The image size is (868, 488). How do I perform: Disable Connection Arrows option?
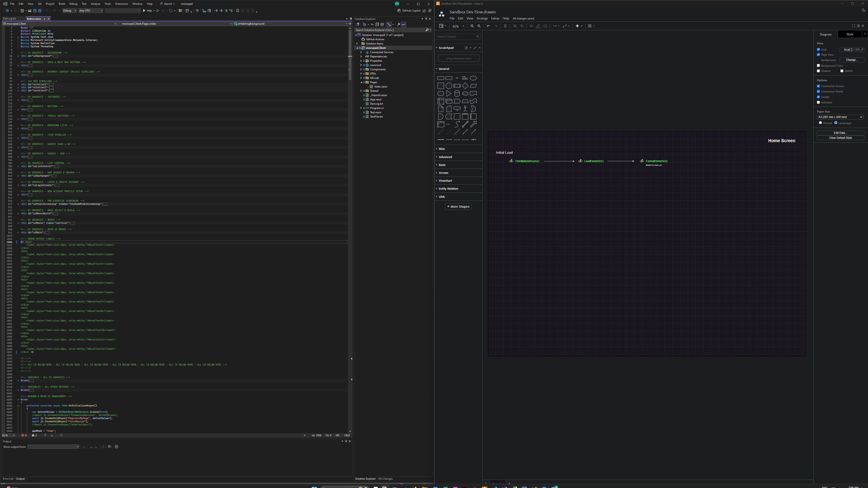[818, 86]
